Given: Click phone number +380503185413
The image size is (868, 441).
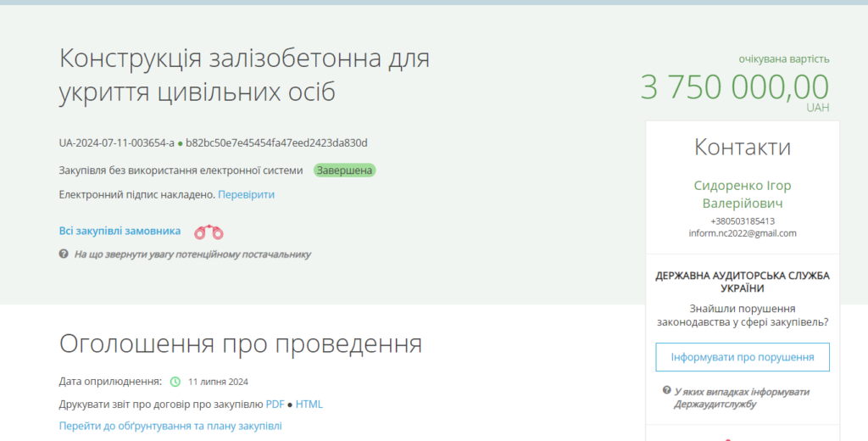Looking at the screenshot, I should [x=742, y=221].
